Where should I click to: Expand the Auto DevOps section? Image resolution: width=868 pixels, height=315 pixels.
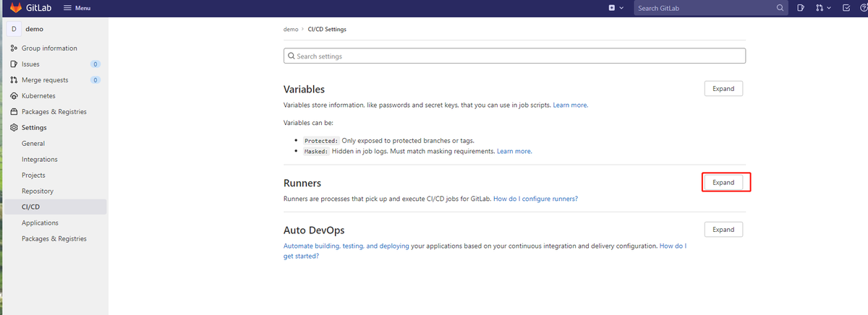pyautogui.click(x=723, y=230)
